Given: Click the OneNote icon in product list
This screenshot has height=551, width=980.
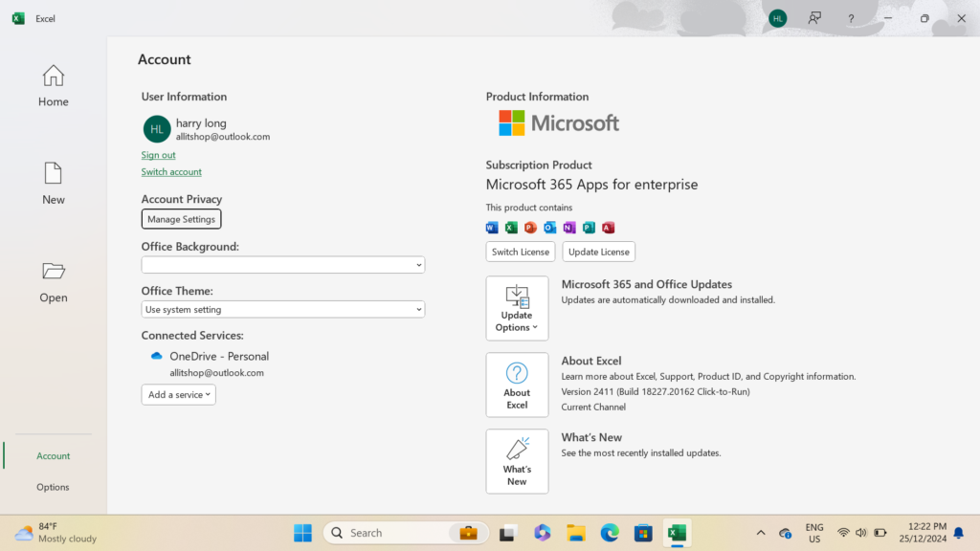Looking at the screenshot, I should [569, 228].
